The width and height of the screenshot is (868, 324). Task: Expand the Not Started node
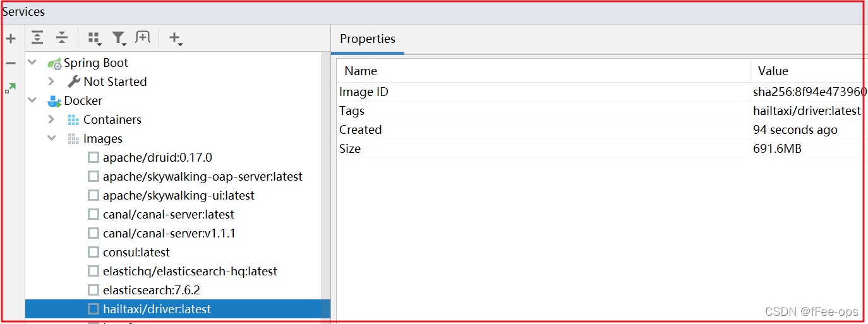[52, 81]
